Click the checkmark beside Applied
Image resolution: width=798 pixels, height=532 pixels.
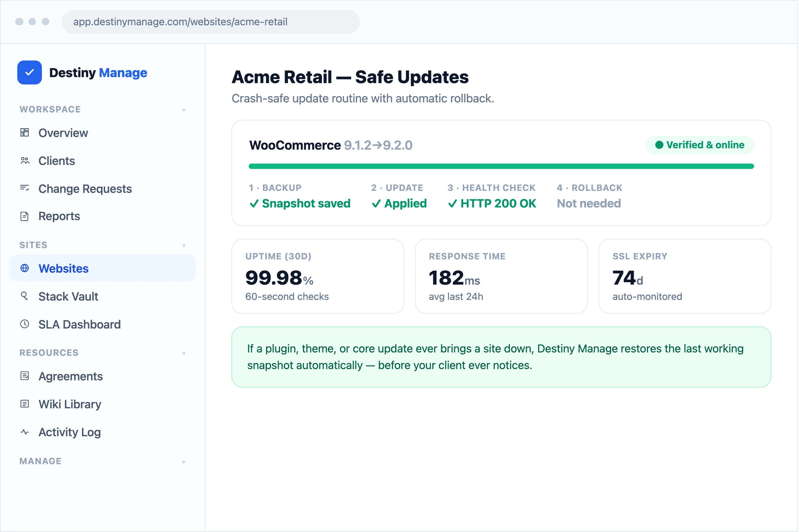[x=376, y=203]
